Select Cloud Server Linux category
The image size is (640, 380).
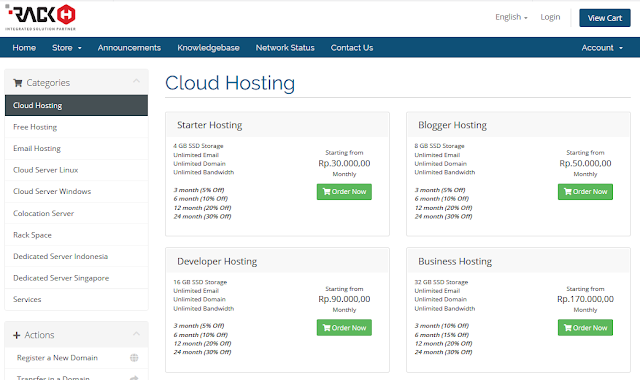pos(76,170)
